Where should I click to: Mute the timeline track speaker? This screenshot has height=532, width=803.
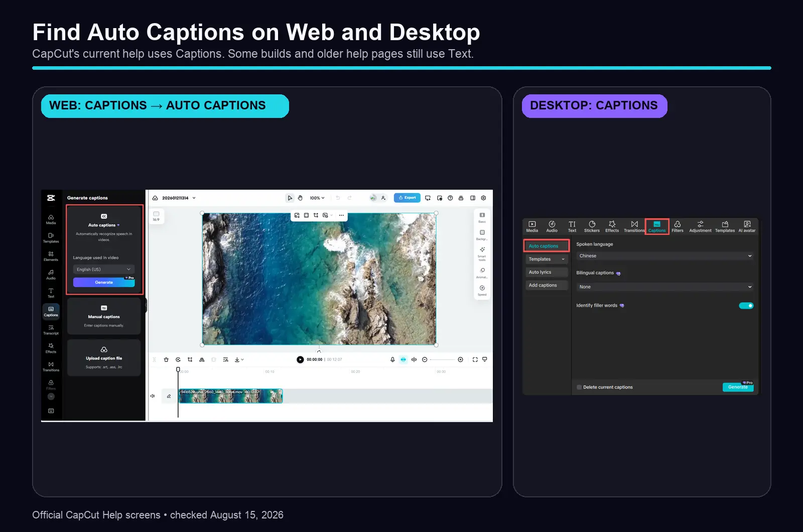click(x=153, y=396)
